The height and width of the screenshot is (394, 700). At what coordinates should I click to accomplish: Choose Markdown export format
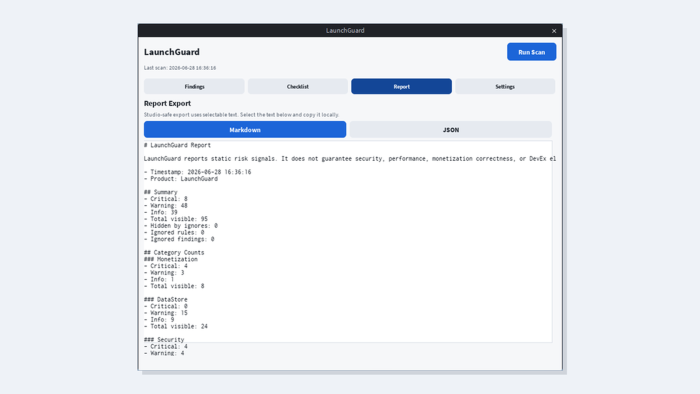pyautogui.click(x=245, y=129)
